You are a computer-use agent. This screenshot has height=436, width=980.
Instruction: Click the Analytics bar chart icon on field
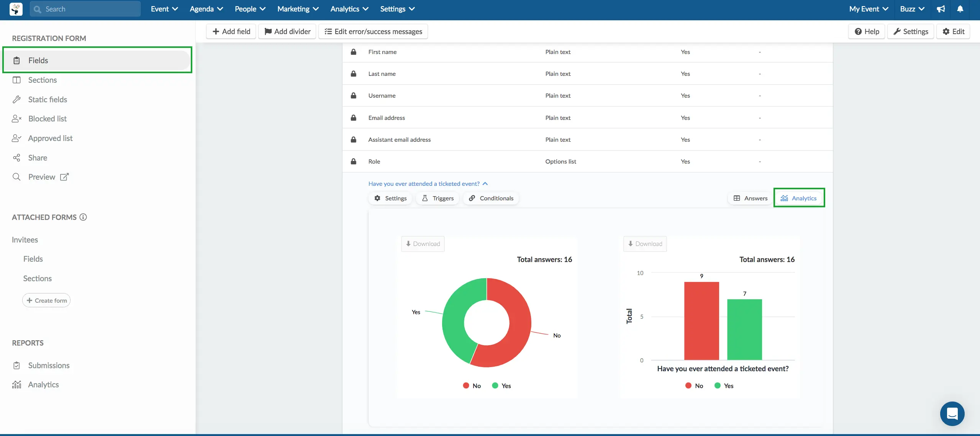(784, 198)
